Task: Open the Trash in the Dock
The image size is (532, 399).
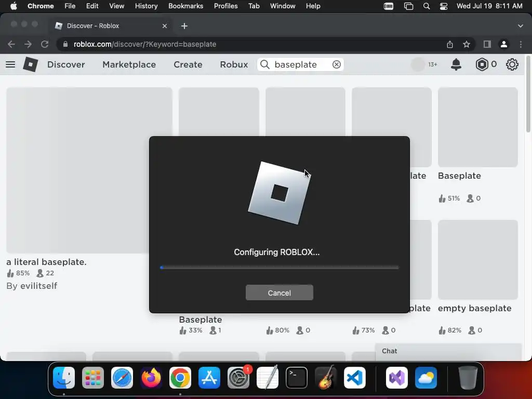Action: click(468, 377)
